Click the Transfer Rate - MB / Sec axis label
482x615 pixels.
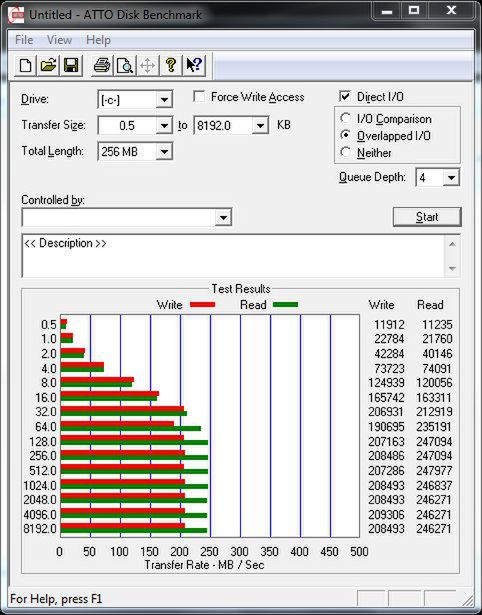[204, 565]
